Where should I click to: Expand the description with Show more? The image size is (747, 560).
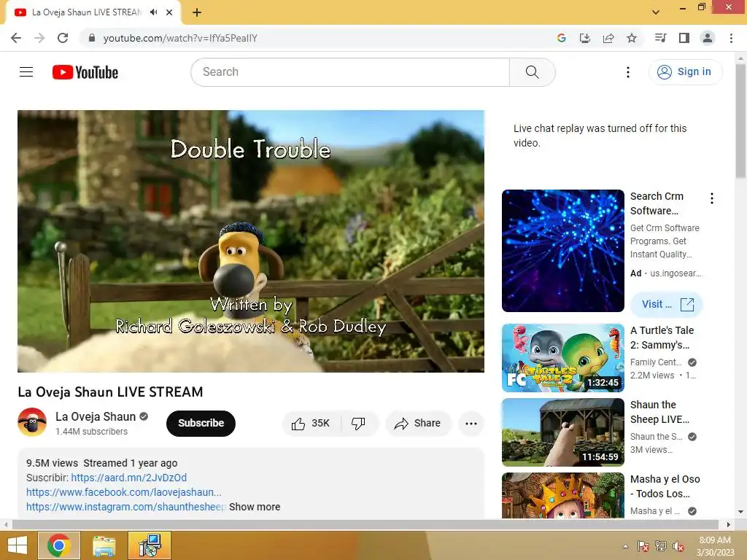pyautogui.click(x=255, y=507)
